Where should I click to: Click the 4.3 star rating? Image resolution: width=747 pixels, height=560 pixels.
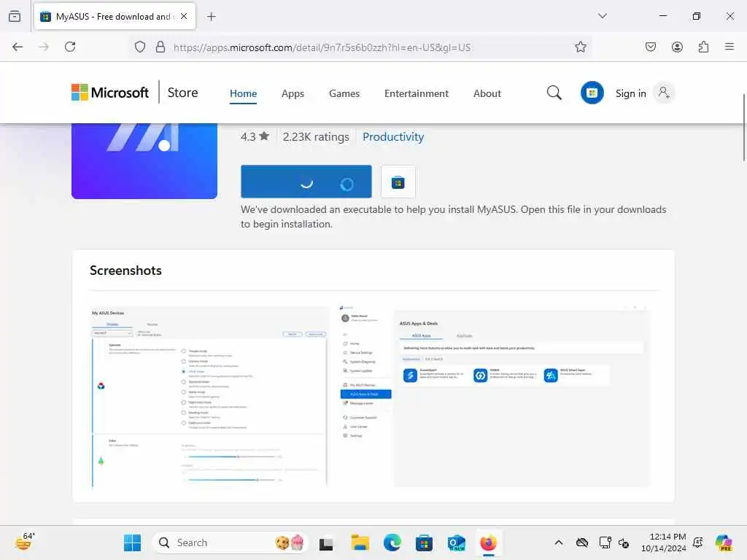point(255,136)
